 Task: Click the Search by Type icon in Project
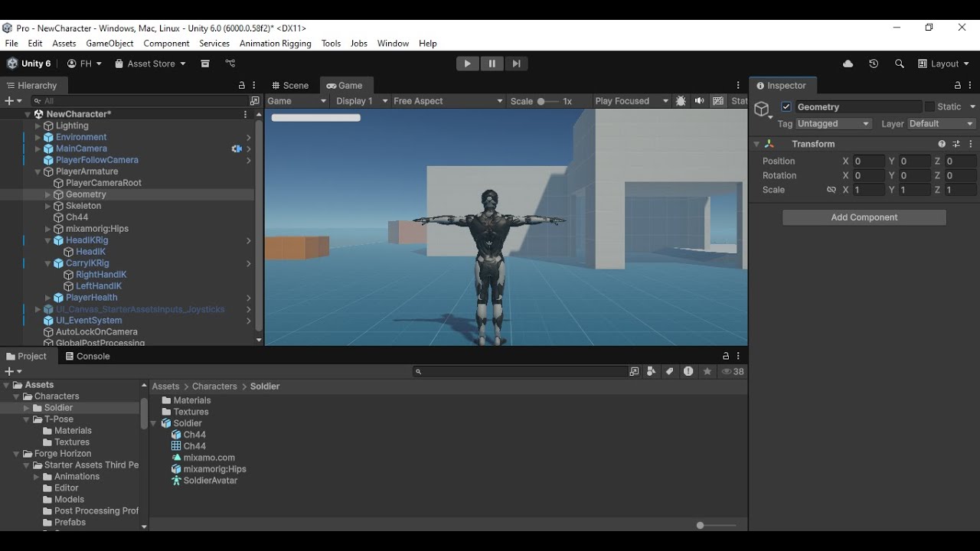coord(652,371)
